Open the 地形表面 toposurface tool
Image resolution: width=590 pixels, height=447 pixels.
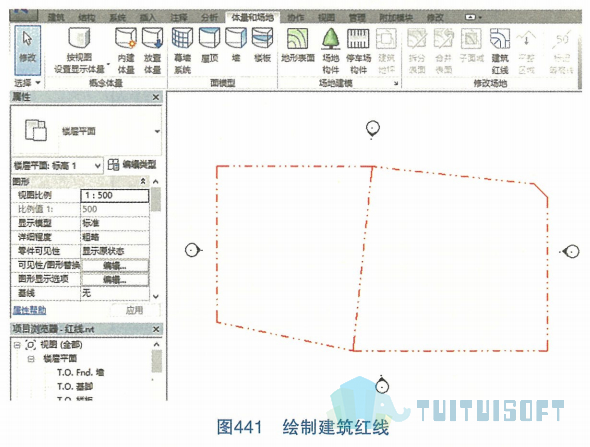tap(298, 39)
